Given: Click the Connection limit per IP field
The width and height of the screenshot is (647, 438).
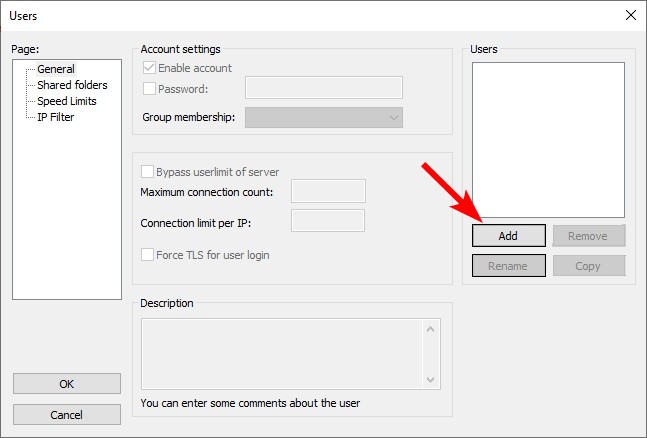Looking at the screenshot, I should click(328, 220).
